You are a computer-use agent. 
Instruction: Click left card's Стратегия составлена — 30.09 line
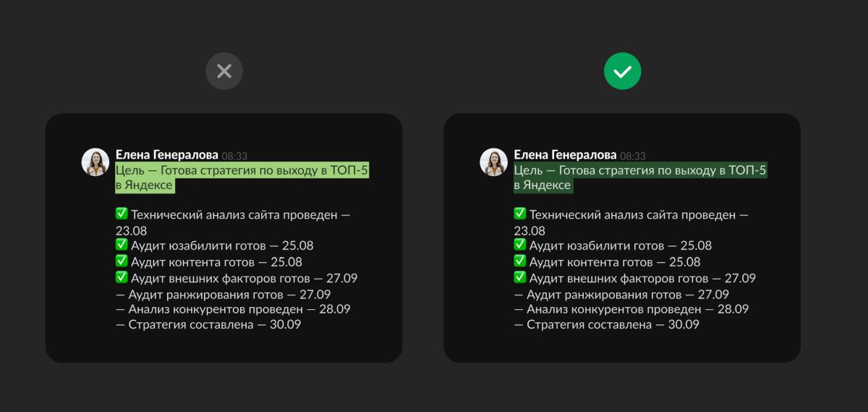(x=208, y=324)
